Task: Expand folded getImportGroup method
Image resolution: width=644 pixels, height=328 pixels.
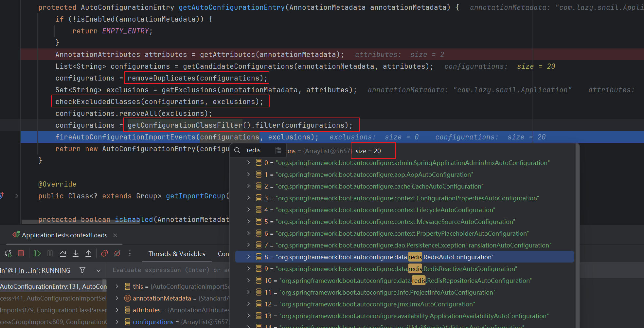Action: coord(16,196)
